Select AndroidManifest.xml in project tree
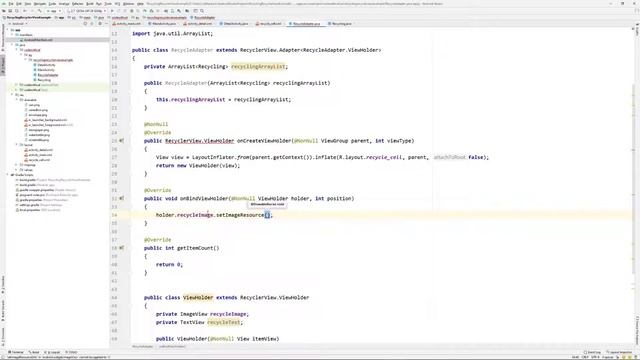The height and width of the screenshot is (360, 640). click(37, 40)
